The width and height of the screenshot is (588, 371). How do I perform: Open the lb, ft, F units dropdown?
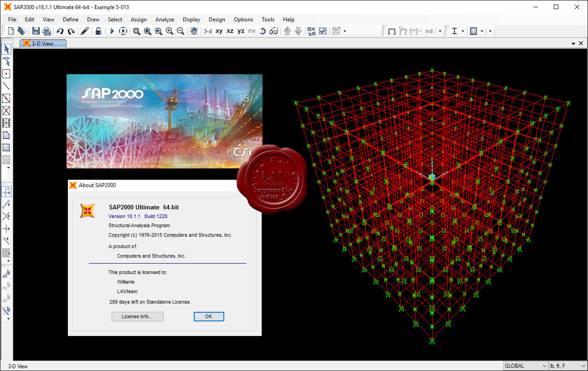click(568, 366)
